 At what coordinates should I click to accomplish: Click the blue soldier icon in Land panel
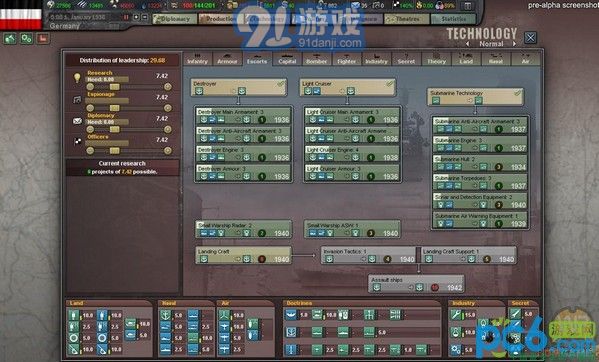[102, 315]
